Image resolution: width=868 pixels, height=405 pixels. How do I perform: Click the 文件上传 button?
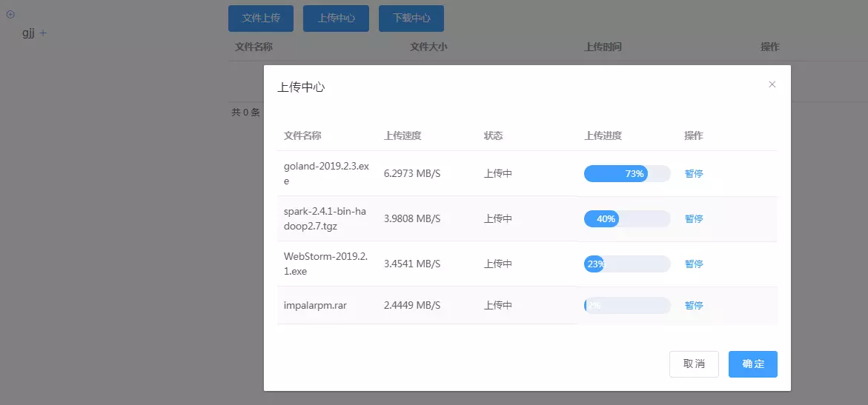(261, 19)
